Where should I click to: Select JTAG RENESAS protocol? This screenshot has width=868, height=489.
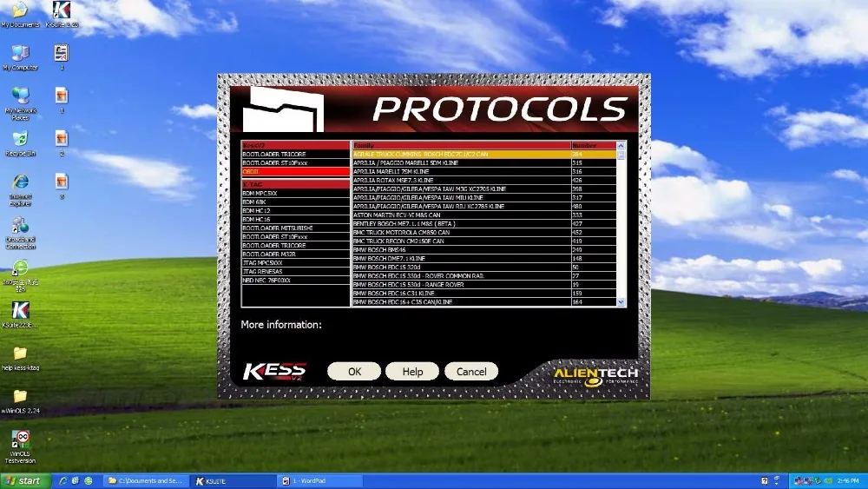tap(296, 271)
